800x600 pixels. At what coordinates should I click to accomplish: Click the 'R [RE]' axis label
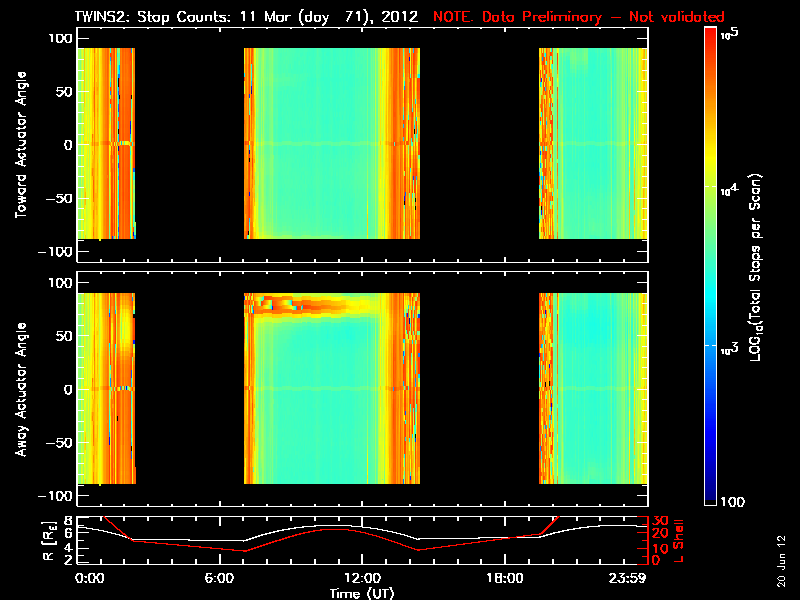49,541
